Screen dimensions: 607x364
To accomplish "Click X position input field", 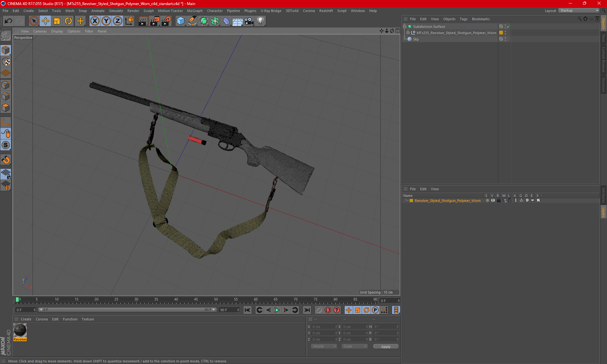I will click(x=324, y=327).
